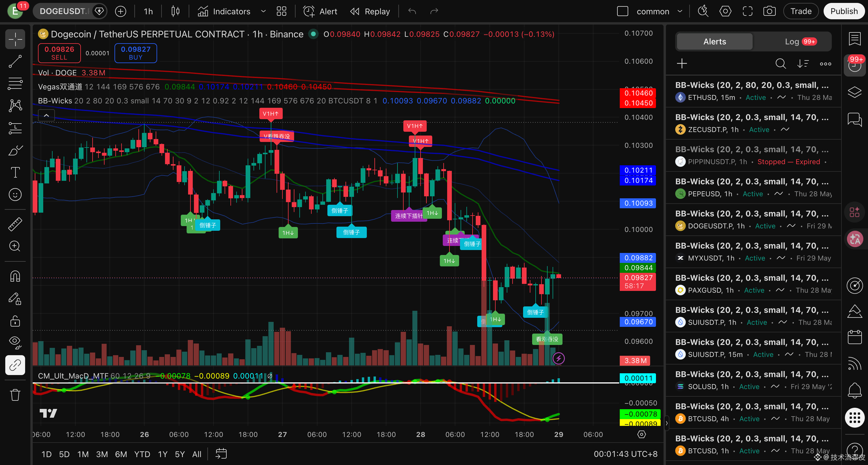Select the brush drawing tool

click(15, 150)
